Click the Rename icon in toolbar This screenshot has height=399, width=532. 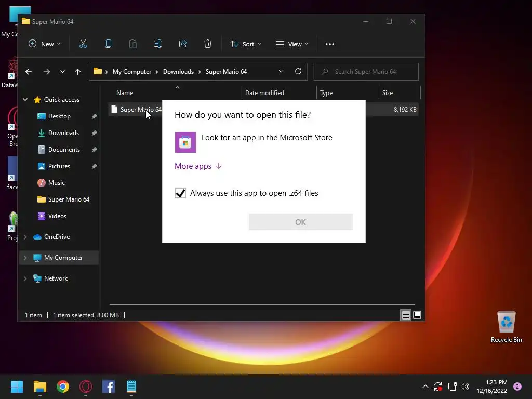tap(158, 44)
